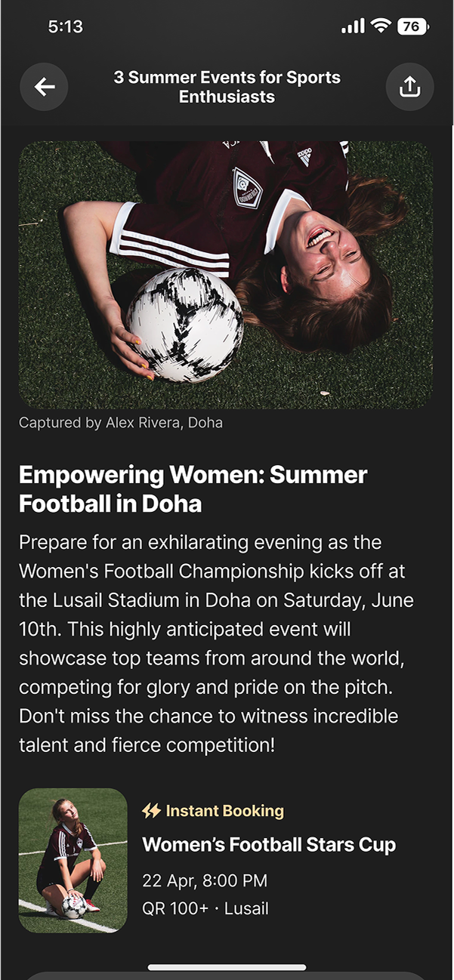Tap the article paragraph about Lusail Stadium
Image resolution: width=454 pixels, height=980 pixels.
[217, 644]
